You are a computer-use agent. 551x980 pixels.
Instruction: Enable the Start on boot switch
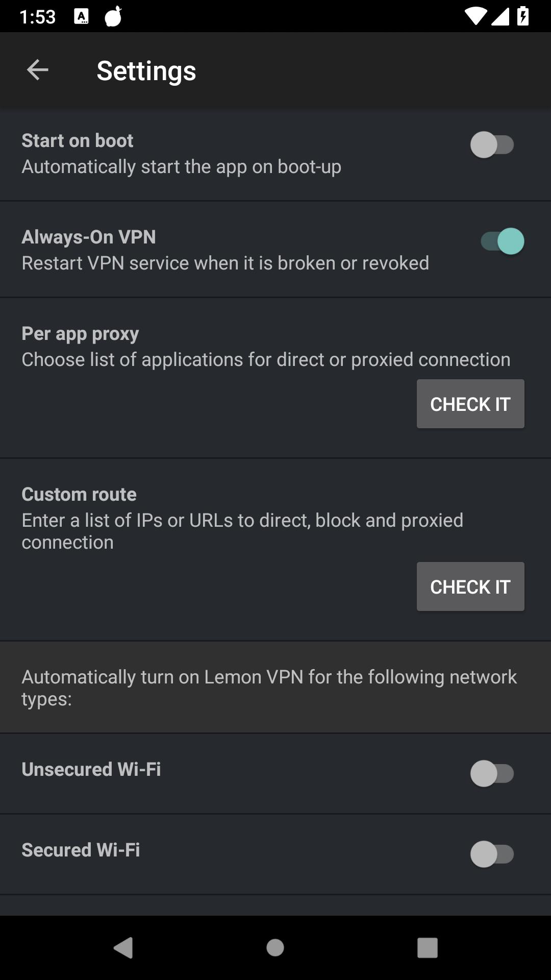492,145
